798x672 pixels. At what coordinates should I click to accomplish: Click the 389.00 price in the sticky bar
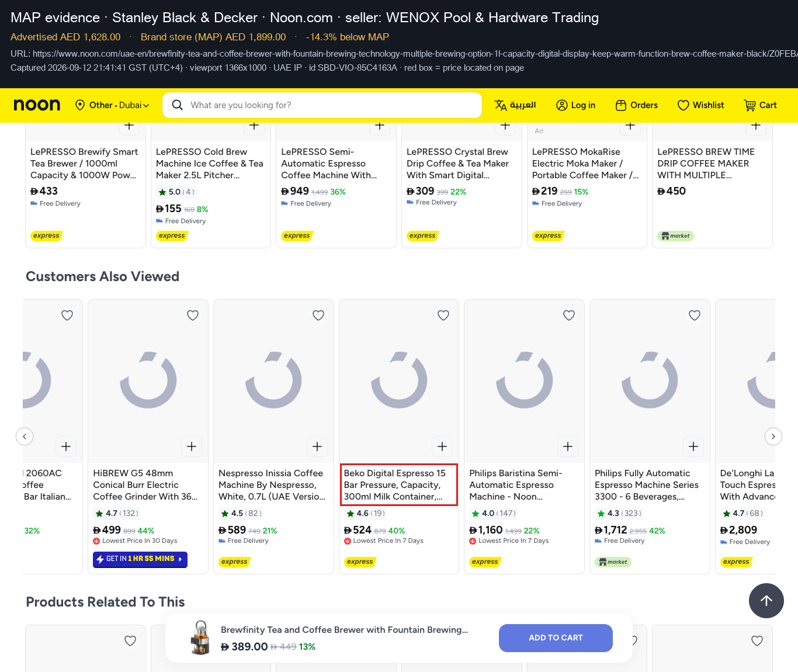[x=244, y=647]
